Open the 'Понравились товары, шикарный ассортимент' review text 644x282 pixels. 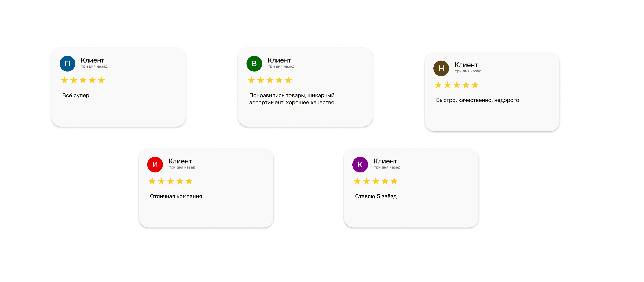(292, 99)
